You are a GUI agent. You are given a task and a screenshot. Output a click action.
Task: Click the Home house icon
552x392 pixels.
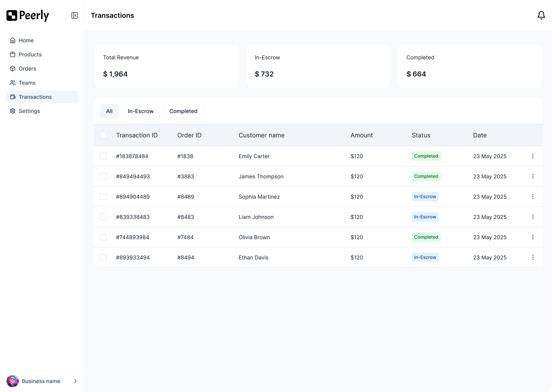pos(13,40)
